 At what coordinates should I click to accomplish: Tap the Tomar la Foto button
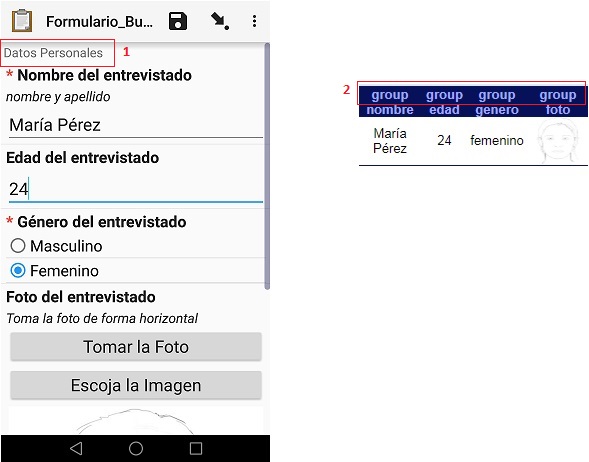(x=136, y=347)
